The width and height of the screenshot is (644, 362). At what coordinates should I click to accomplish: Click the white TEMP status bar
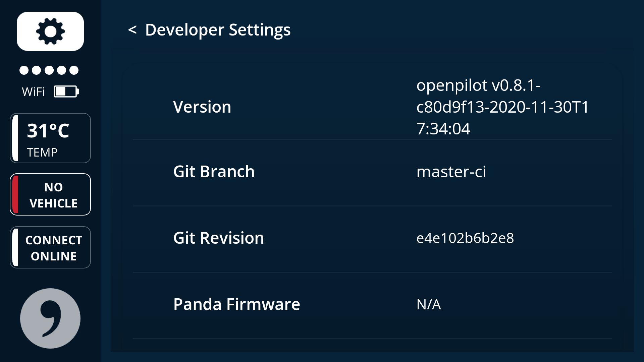pyautogui.click(x=15, y=138)
